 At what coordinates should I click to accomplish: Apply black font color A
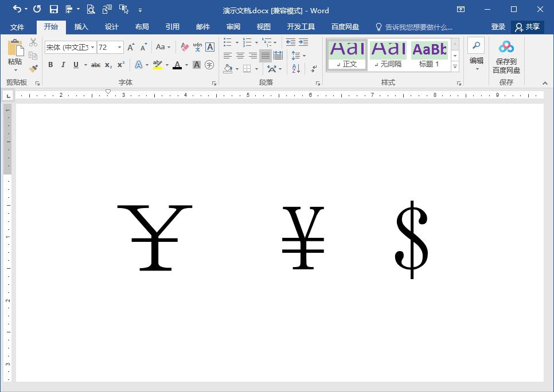(177, 65)
